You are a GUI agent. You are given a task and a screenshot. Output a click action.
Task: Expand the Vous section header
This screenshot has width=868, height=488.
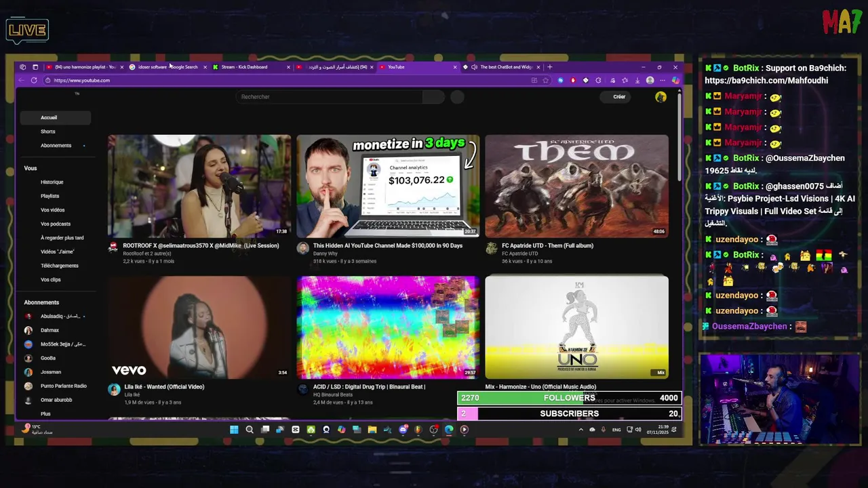[x=31, y=168]
